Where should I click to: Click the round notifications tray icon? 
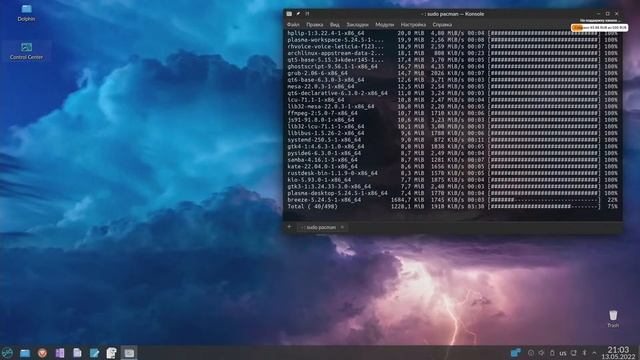tap(531, 353)
